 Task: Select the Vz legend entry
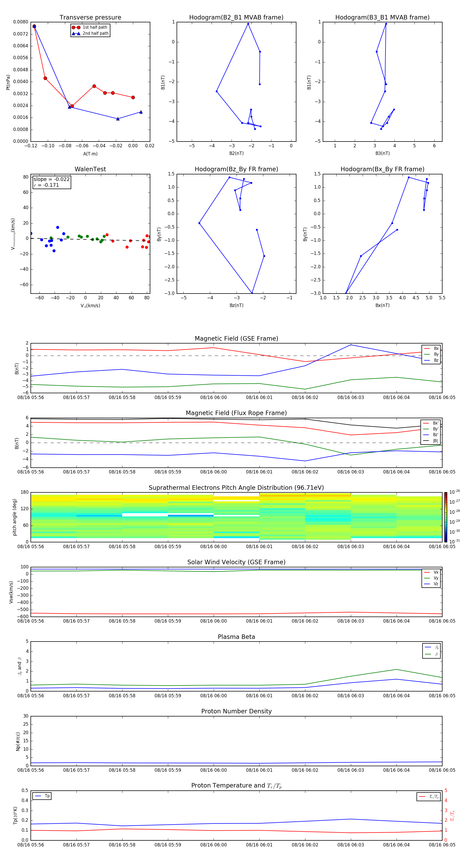431,584
